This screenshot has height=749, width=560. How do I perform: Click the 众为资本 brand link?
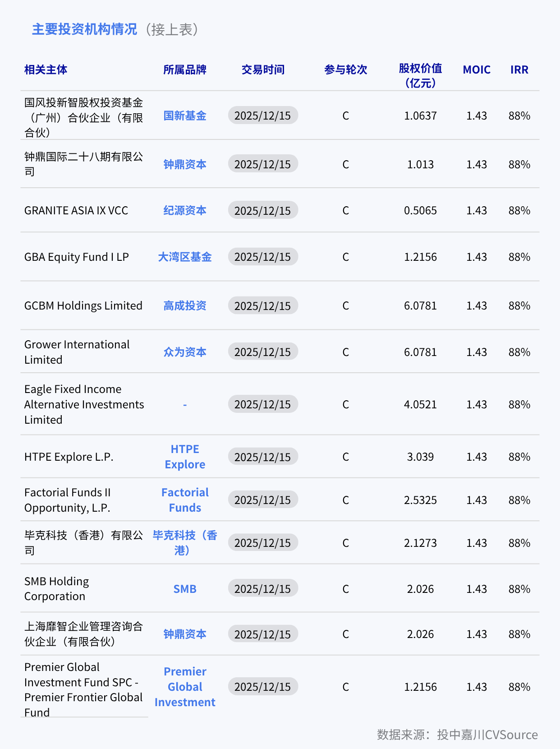point(185,352)
